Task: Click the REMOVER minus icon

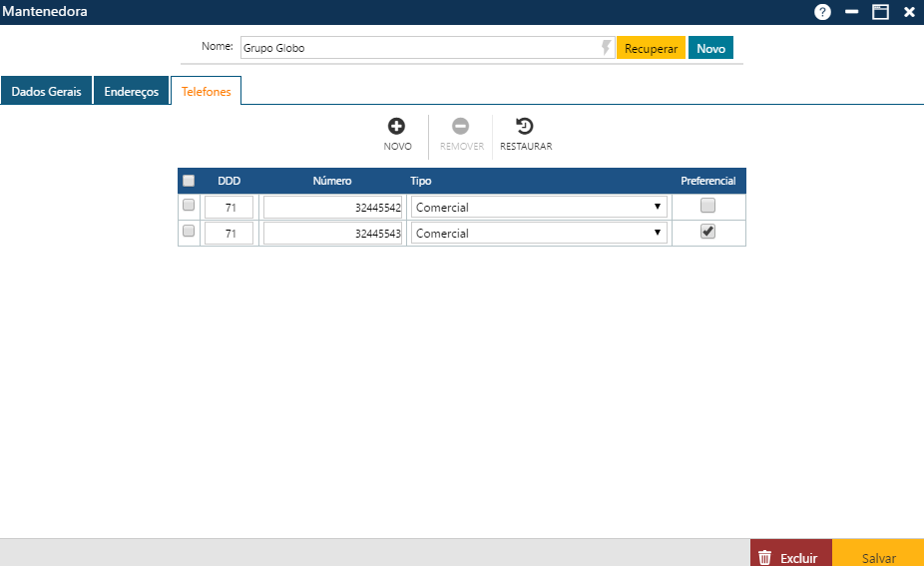Action: coord(461,127)
